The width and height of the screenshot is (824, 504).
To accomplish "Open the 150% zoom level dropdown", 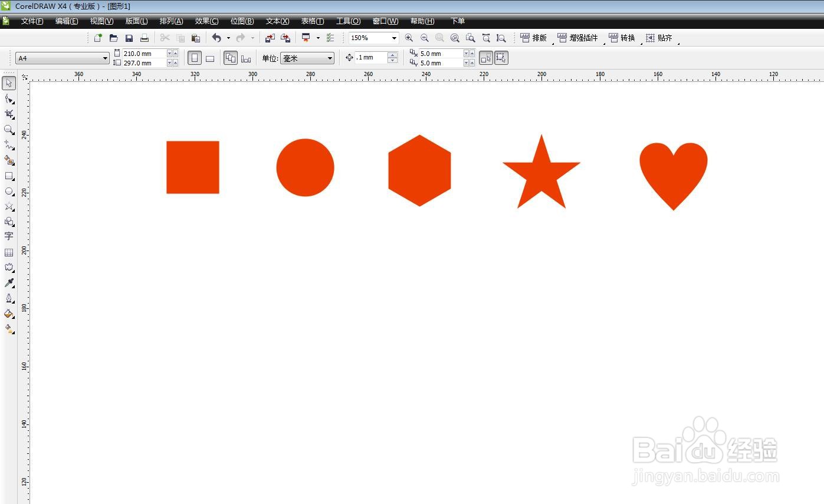I will pos(394,38).
